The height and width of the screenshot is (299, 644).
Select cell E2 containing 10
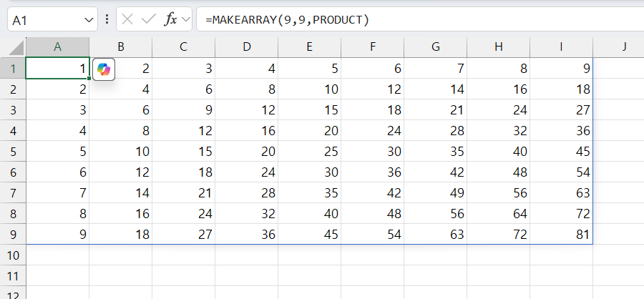click(x=309, y=89)
